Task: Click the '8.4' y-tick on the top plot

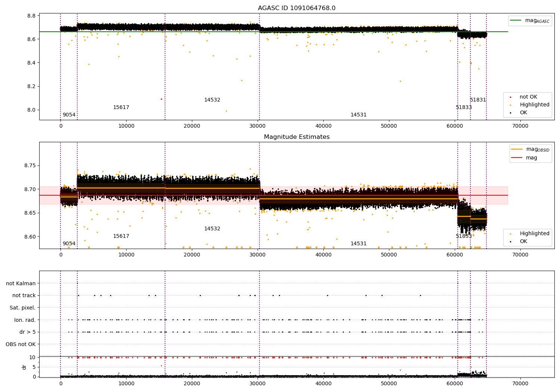Action: (31, 63)
